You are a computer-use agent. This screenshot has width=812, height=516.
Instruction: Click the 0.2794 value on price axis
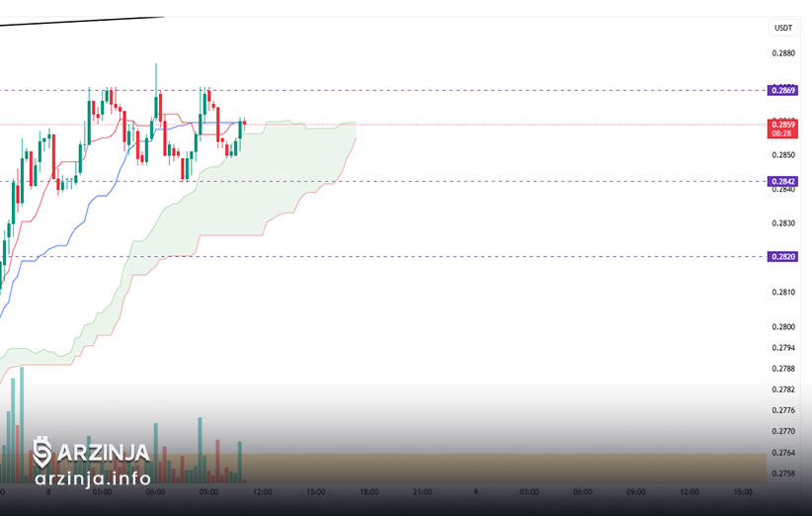tap(783, 348)
